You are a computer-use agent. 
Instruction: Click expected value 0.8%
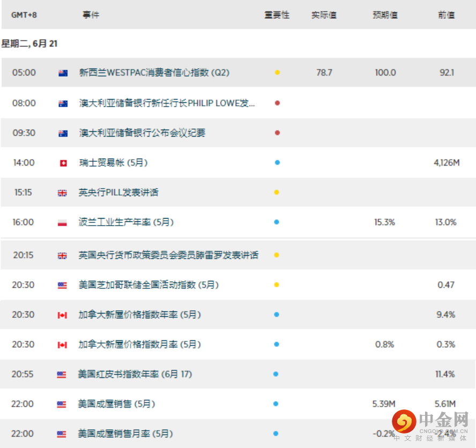pyautogui.click(x=385, y=345)
